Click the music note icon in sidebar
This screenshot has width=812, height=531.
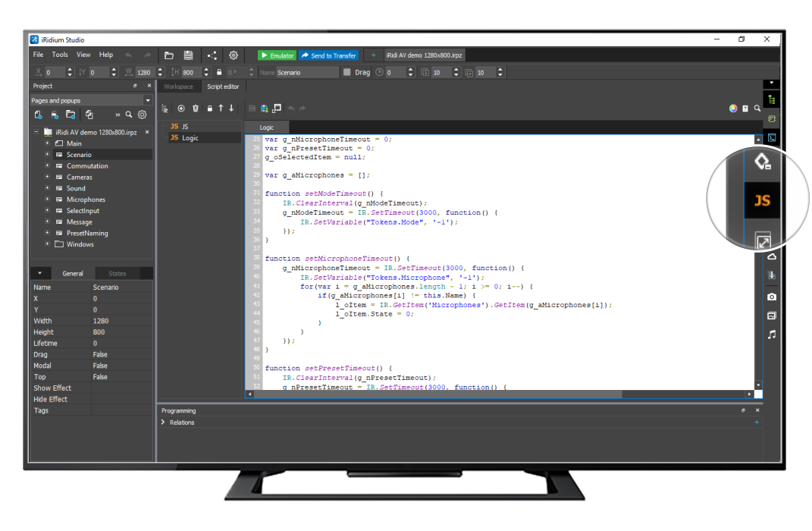(x=771, y=335)
